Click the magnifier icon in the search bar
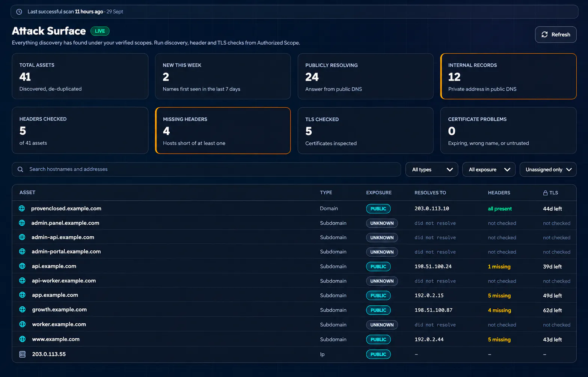This screenshot has width=588, height=377. pyautogui.click(x=20, y=169)
